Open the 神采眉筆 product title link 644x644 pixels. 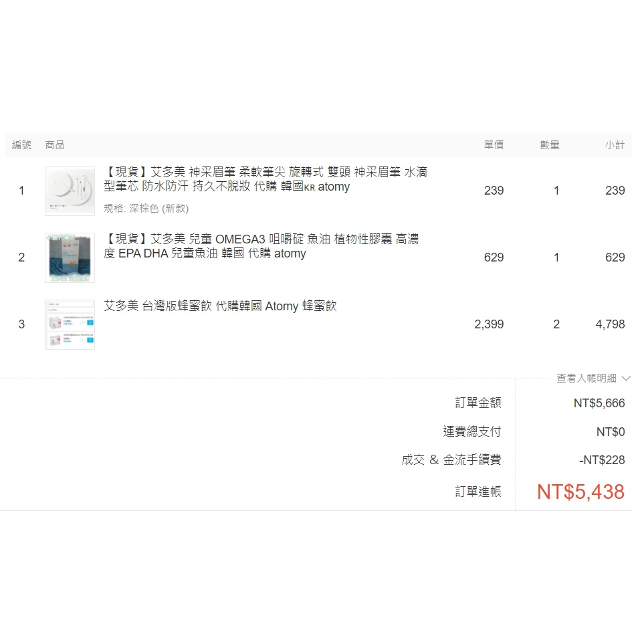[265, 179]
